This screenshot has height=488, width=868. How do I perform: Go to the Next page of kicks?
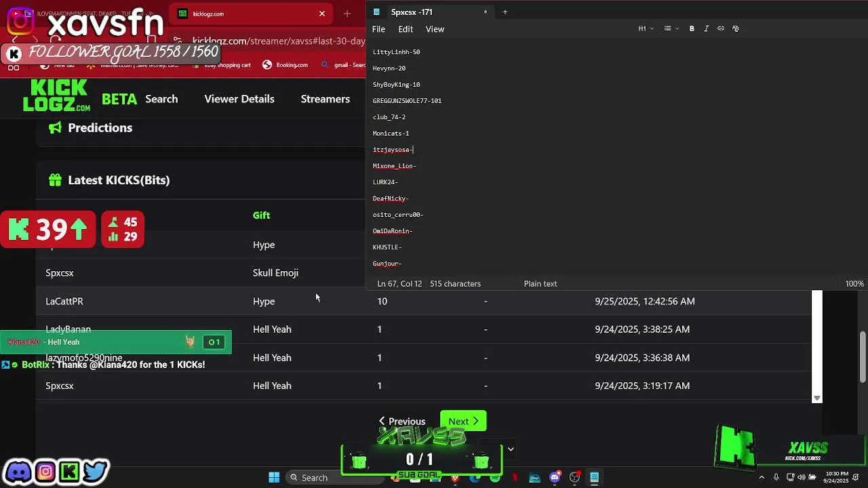(x=463, y=422)
